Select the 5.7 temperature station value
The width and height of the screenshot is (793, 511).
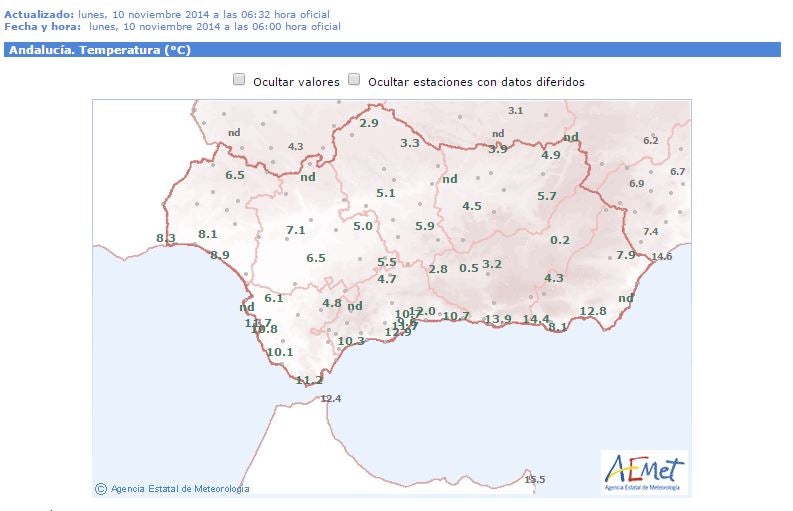coord(547,196)
